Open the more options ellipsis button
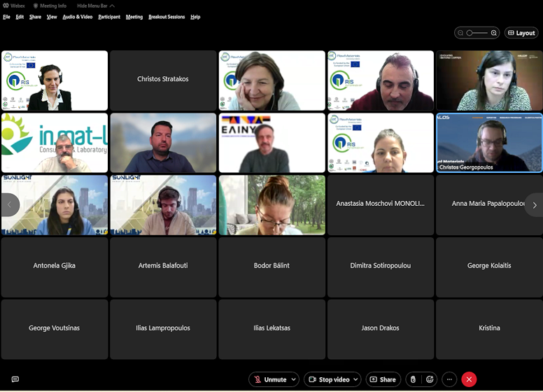Viewport: 543px width, 392px height. [x=449, y=379]
